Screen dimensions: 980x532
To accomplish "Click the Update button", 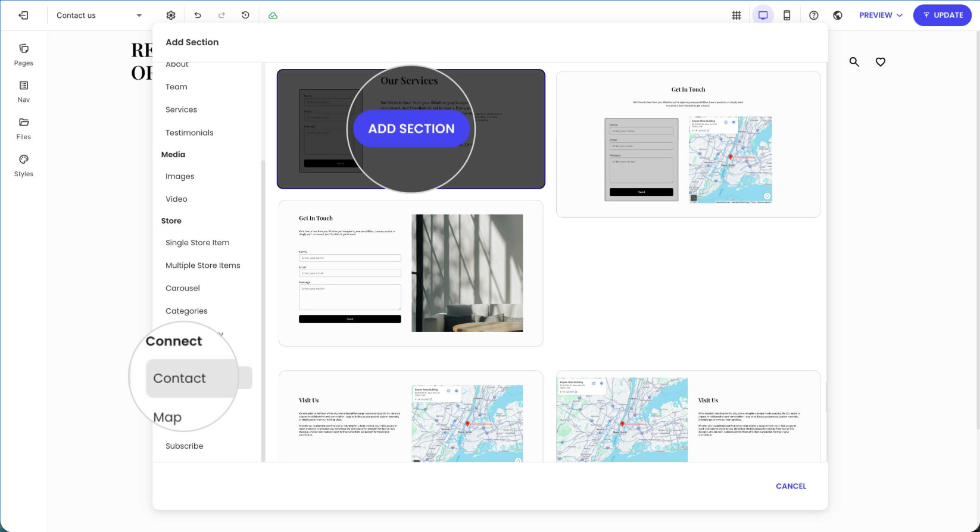I will (x=942, y=15).
